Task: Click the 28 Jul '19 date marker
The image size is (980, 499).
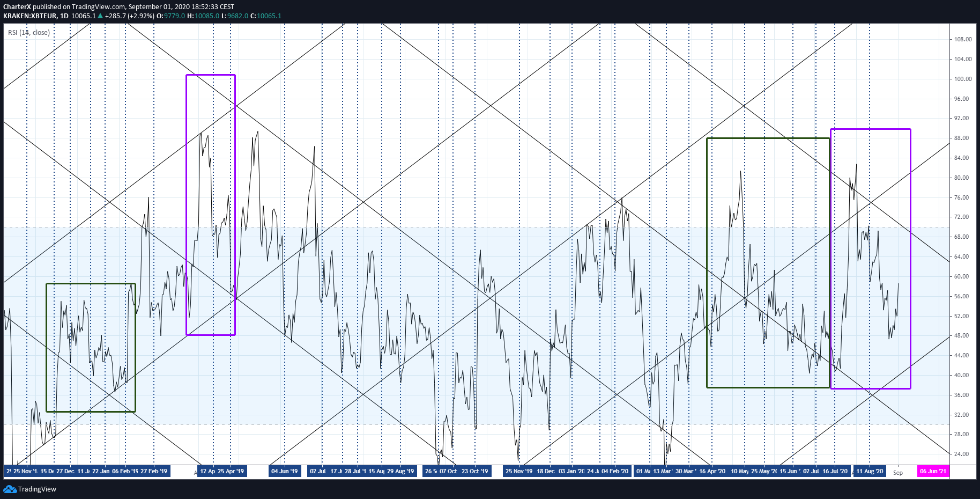Action: point(355,471)
